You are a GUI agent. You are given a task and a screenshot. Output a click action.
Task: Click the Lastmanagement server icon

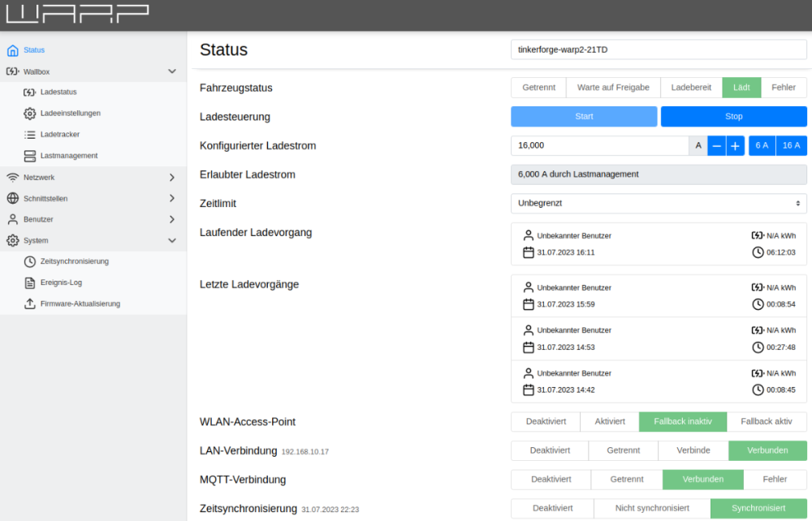point(30,156)
